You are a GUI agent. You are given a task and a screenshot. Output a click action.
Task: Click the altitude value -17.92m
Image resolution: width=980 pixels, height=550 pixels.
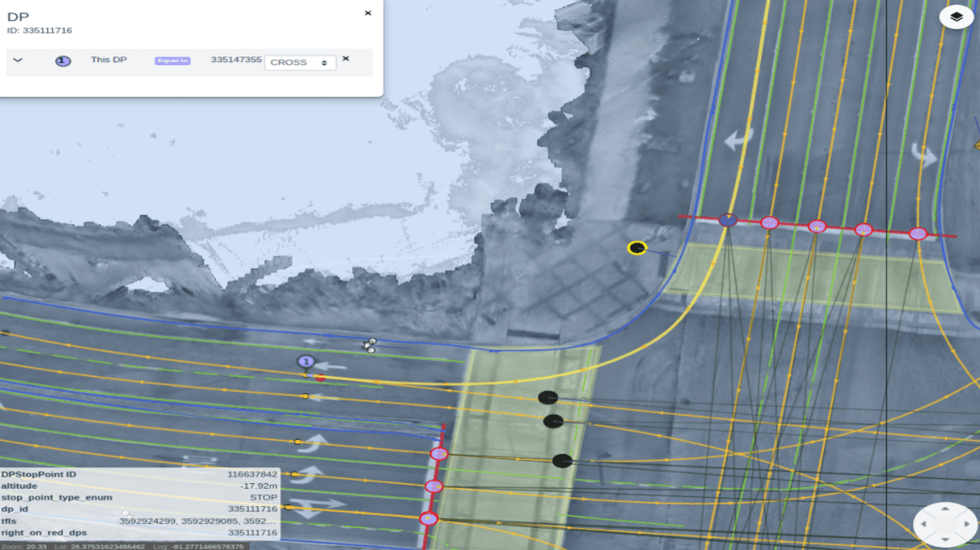click(260, 486)
